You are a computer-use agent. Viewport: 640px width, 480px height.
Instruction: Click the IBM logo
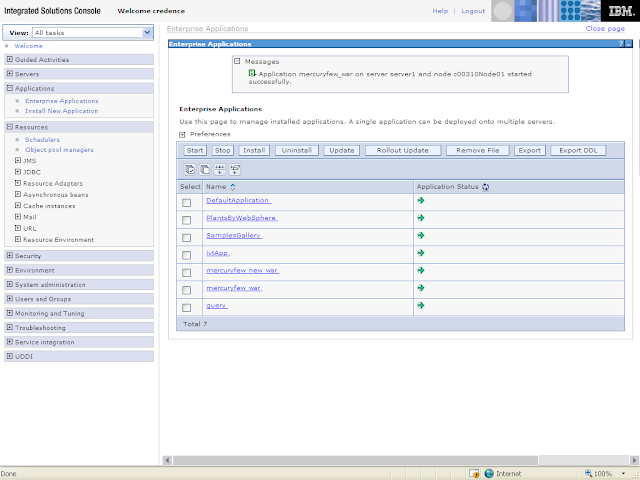tap(620, 11)
